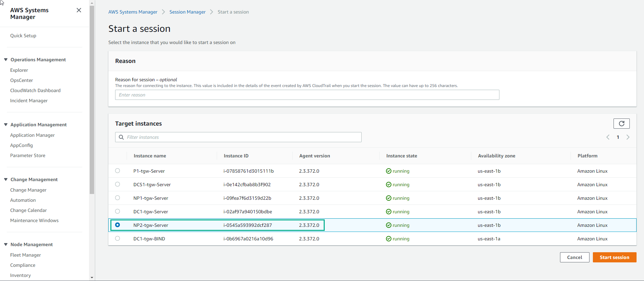644x281 pixels.
Task: Collapse the Application Management section
Action: pyautogui.click(x=6, y=125)
